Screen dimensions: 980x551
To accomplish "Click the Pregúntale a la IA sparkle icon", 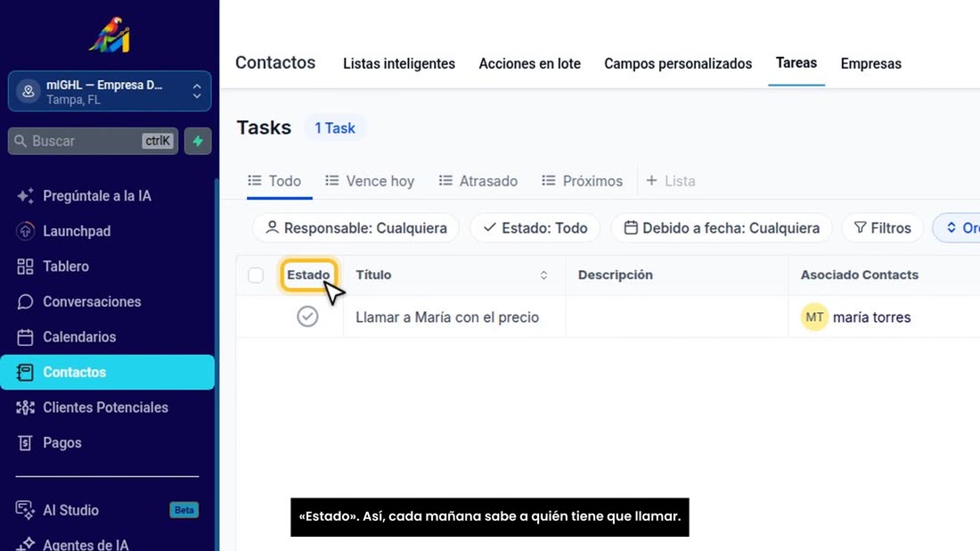I will [25, 196].
